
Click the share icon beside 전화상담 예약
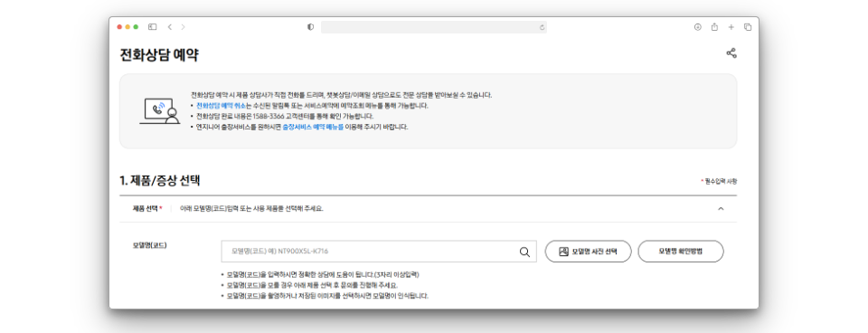(731, 53)
